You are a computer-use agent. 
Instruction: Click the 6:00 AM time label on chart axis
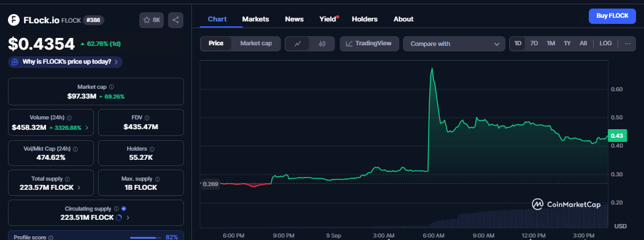[x=434, y=236]
